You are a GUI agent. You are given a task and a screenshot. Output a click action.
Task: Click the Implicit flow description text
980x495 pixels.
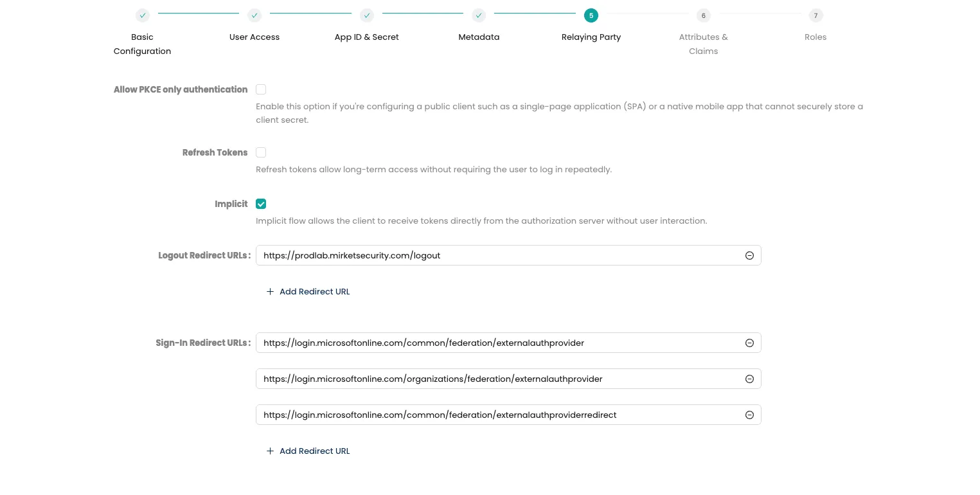pyautogui.click(x=481, y=221)
